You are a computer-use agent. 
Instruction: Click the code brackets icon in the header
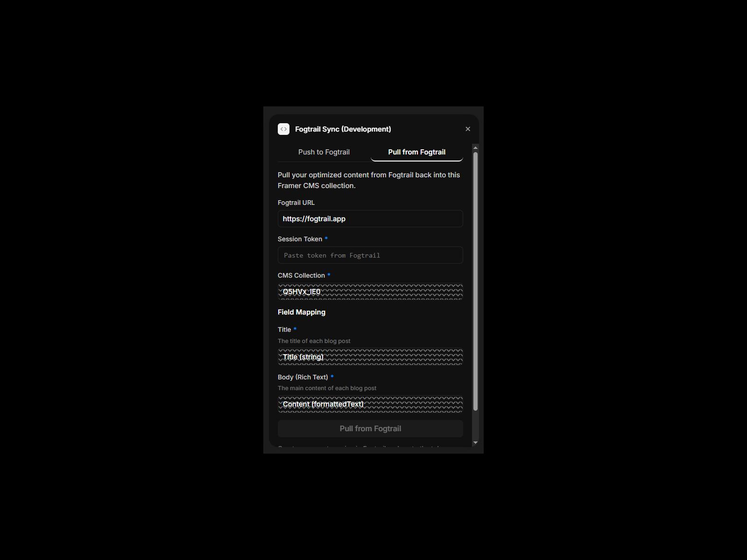pos(283,129)
